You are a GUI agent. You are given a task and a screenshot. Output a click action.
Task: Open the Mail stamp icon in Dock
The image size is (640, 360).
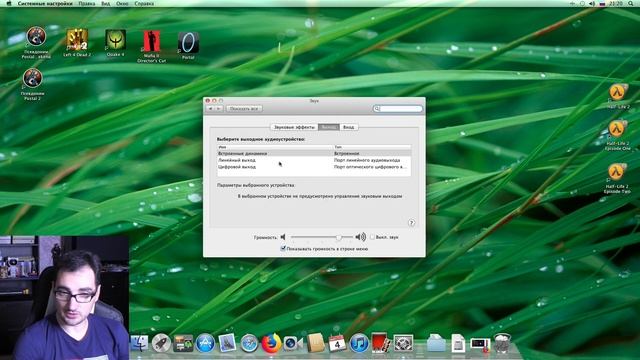(227, 343)
